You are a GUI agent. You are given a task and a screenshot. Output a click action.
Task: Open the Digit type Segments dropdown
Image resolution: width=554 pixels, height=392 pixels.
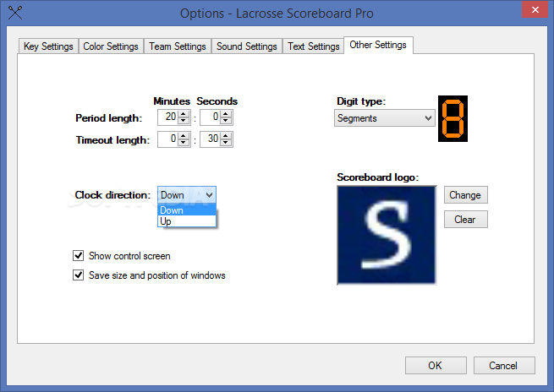coord(384,118)
